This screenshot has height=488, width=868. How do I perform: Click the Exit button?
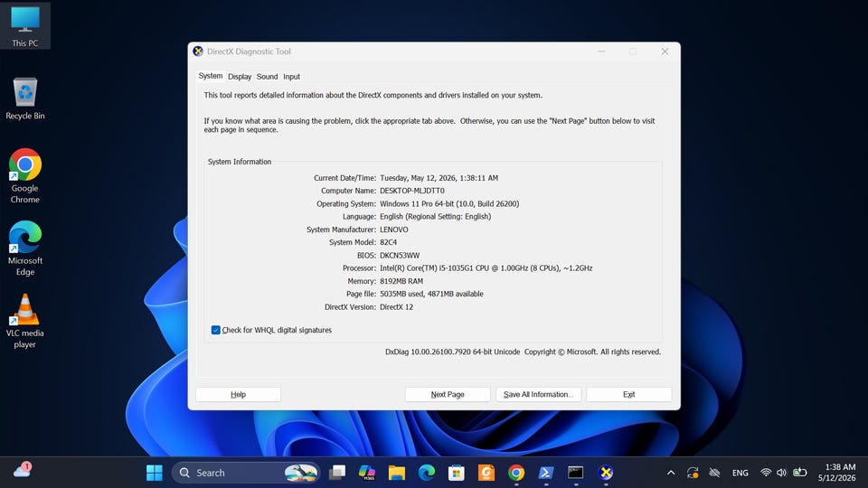pyautogui.click(x=629, y=395)
